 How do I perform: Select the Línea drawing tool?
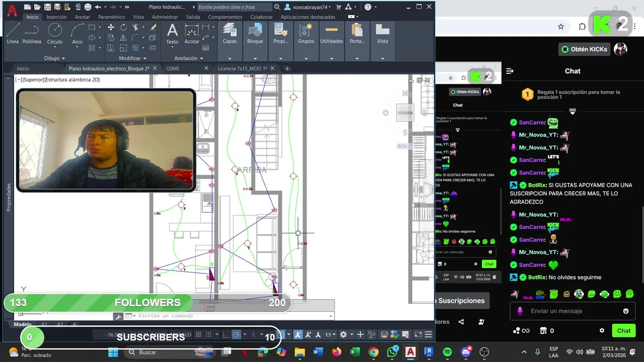pyautogui.click(x=13, y=34)
